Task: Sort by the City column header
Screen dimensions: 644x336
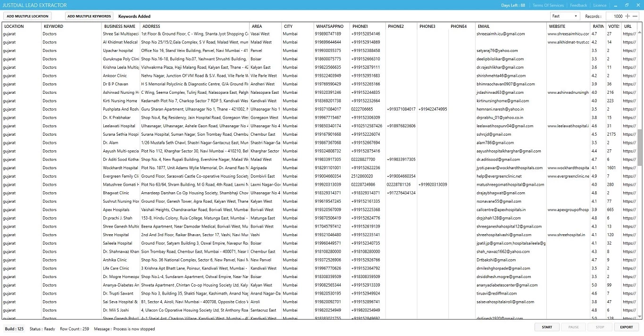Action: [x=288, y=26]
